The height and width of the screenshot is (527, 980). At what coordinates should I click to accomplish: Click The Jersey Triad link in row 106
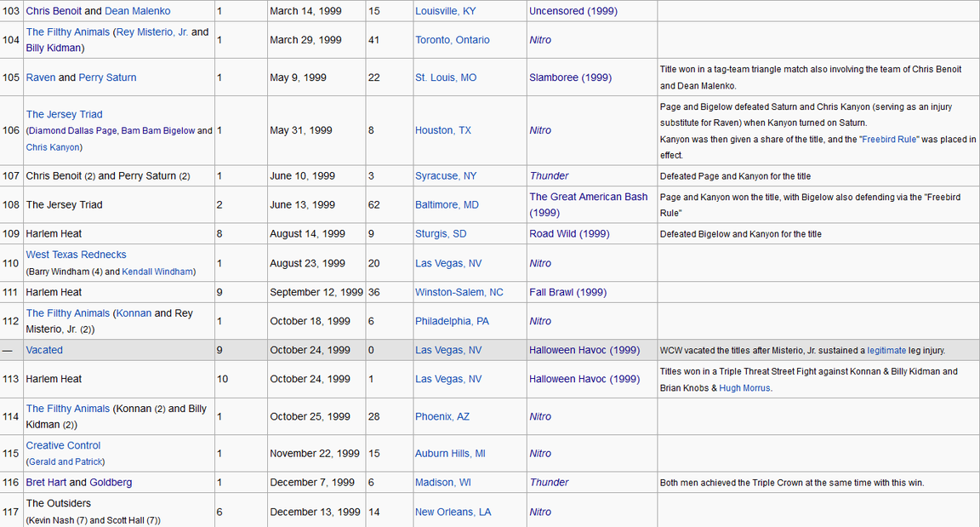65,114
